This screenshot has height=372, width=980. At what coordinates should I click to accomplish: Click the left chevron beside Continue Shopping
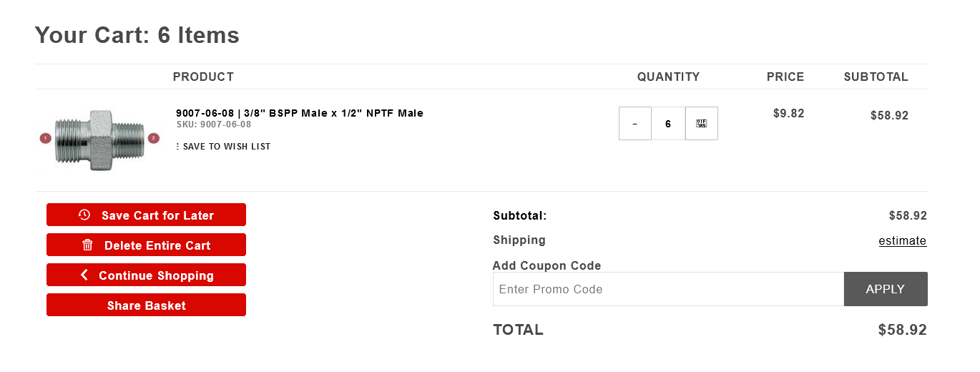(x=84, y=275)
